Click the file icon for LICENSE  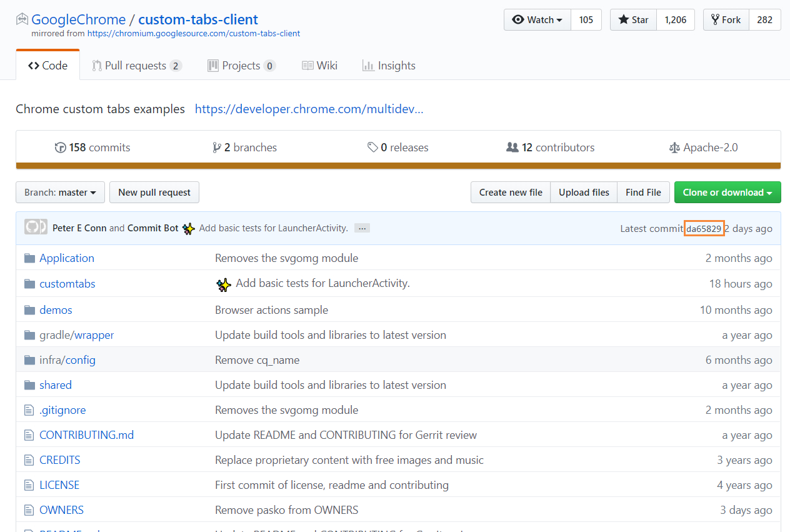29,485
